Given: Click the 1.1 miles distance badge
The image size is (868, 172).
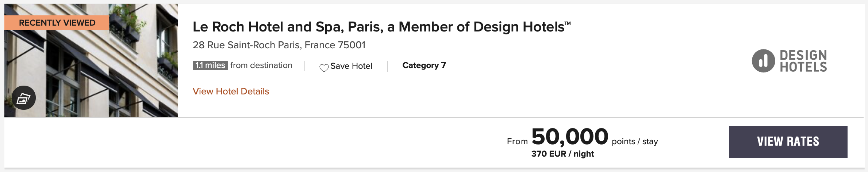Looking at the screenshot, I should click(x=210, y=66).
